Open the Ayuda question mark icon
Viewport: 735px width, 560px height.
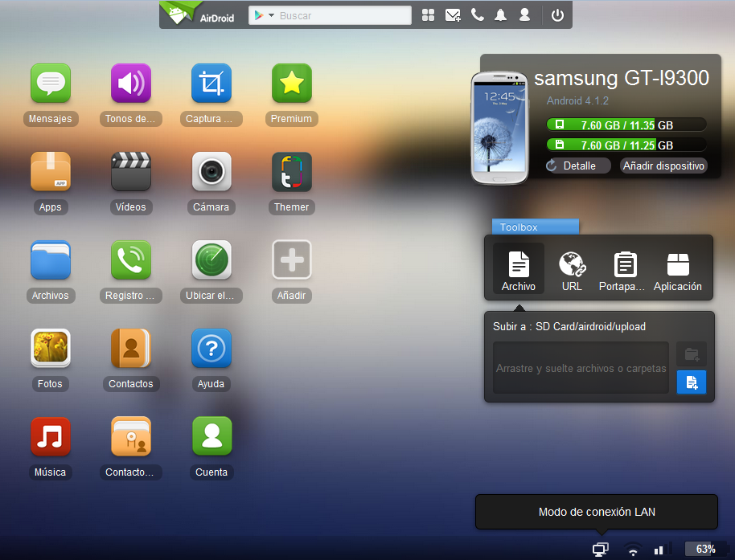point(211,349)
